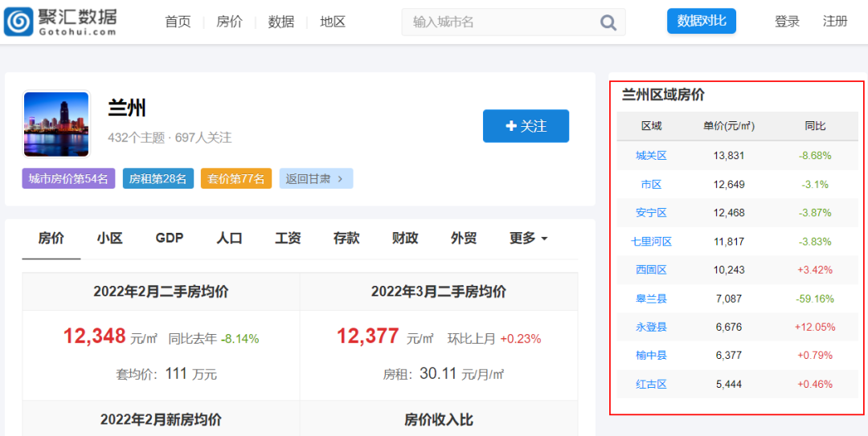Click the -8.14% year-over-year value
The image size is (868, 436).
click(x=240, y=339)
